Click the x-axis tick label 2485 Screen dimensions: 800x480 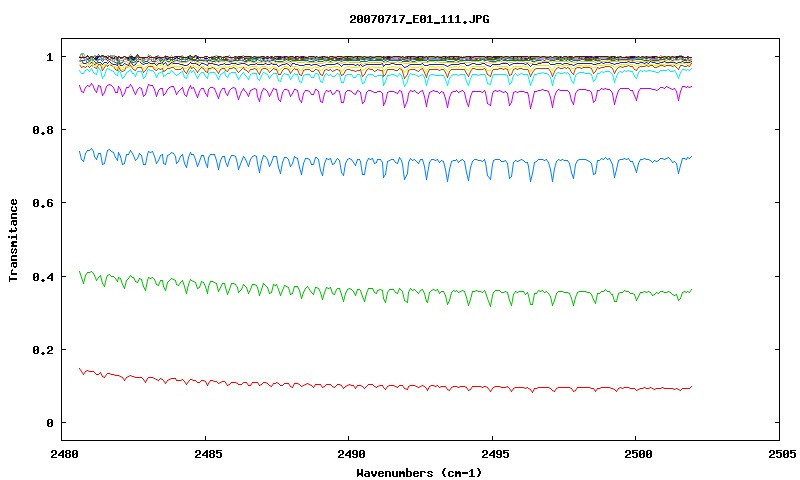208,453
